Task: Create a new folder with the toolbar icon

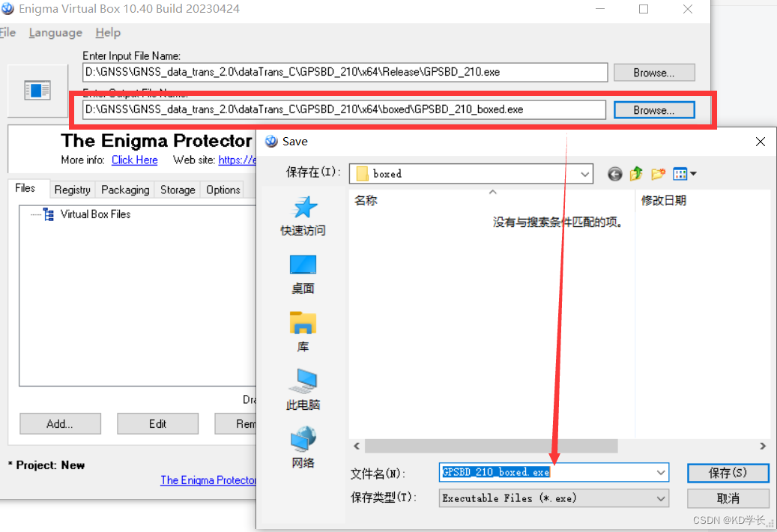Action: [x=657, y=173]
